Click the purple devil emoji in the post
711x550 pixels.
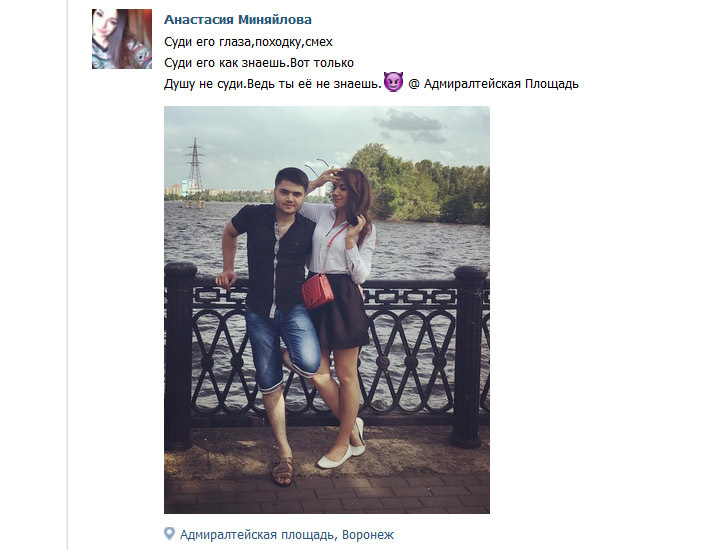click(x=393, y=82)
